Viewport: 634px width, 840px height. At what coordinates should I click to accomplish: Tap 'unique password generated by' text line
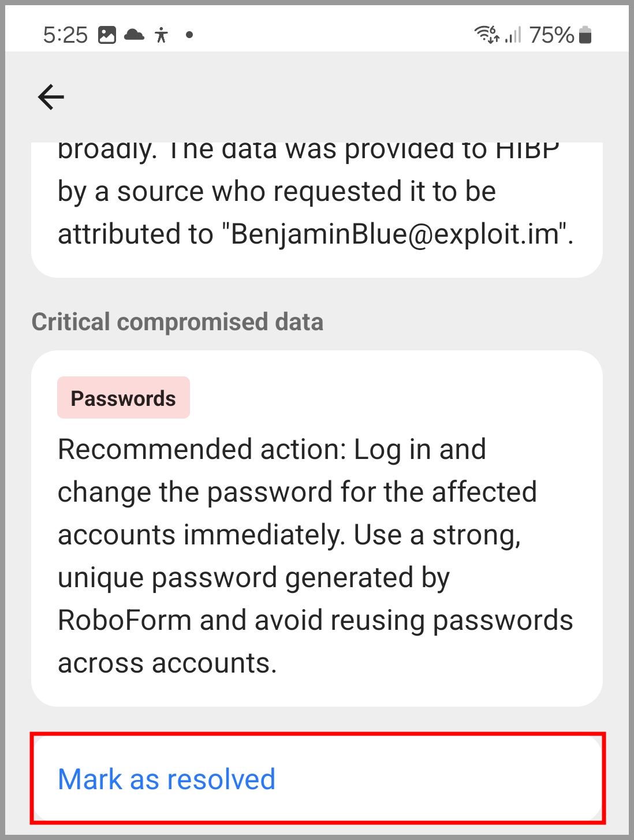tap(254, 578)
